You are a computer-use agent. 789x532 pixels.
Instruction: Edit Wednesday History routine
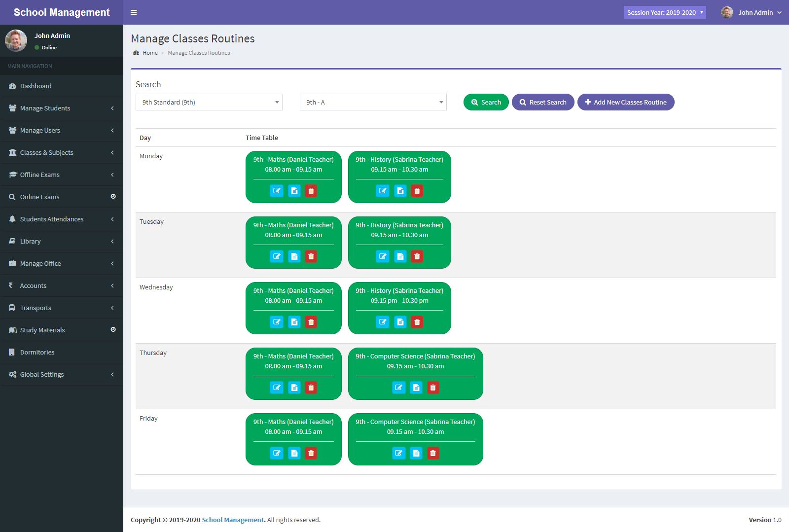[383, 322]
